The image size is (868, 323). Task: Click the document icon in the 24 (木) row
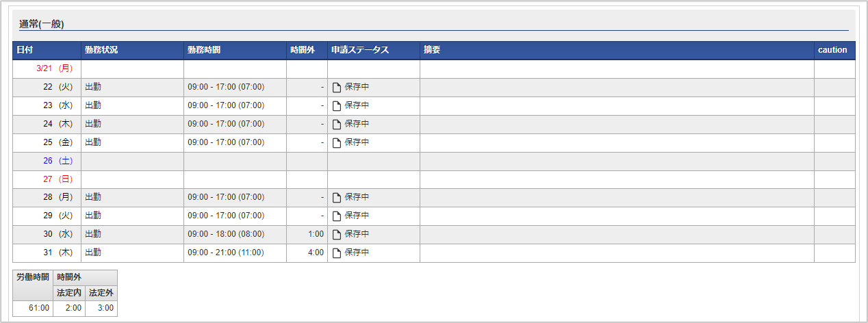(x=337, y=125)
